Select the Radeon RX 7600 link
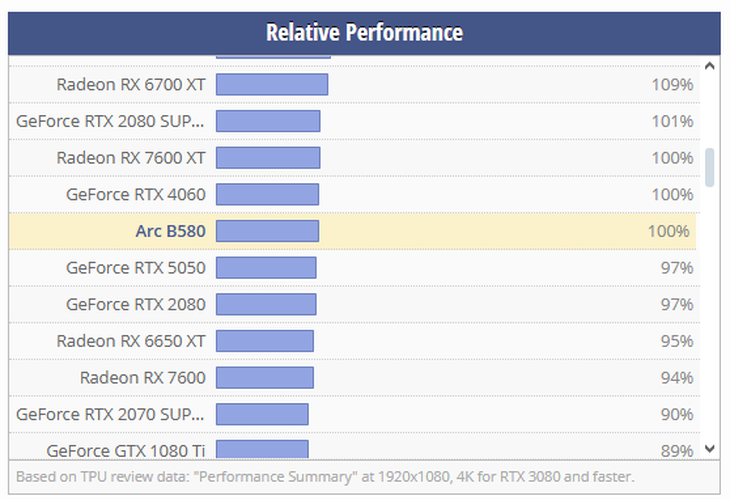Screen dimensions: 730x500 [142, 378]
